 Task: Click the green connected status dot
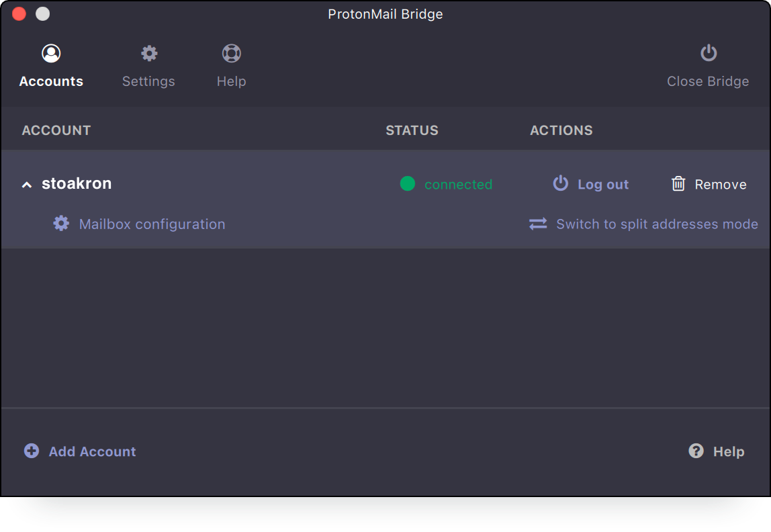[x=408, y=184]
